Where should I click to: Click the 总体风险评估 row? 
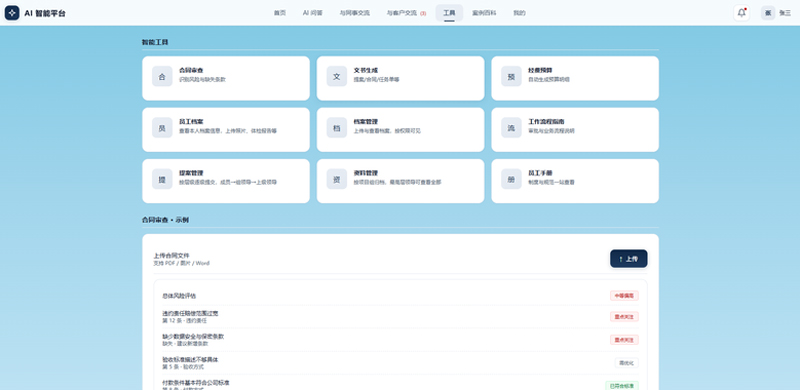(400, 296)
